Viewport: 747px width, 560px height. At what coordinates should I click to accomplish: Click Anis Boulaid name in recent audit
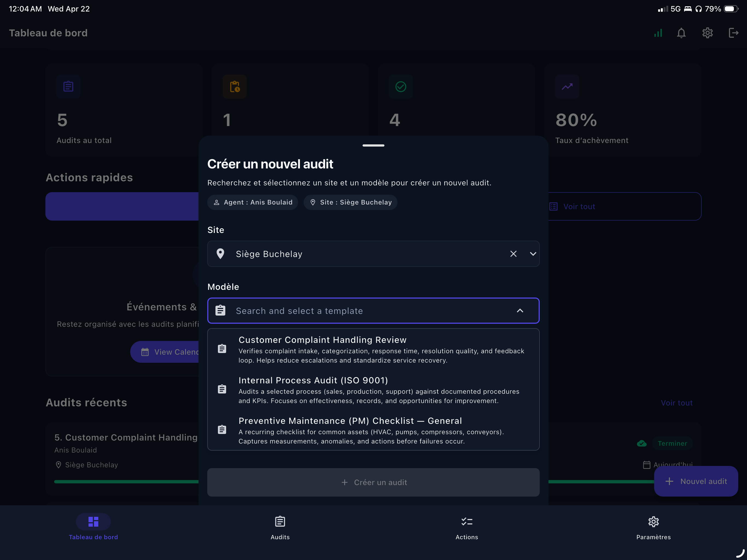click(76, 450)
